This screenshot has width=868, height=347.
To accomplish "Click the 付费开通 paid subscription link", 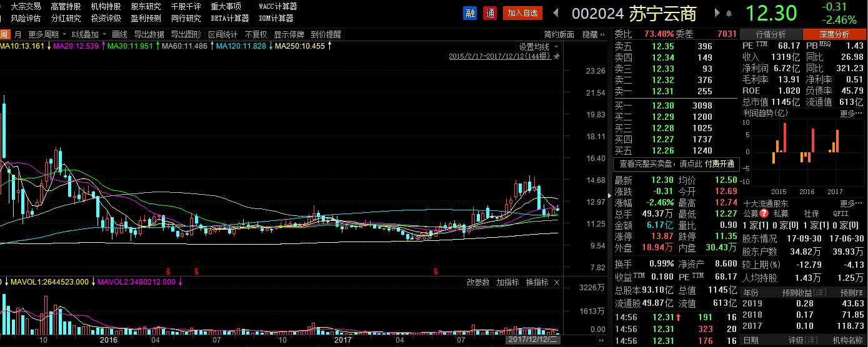I will (720, 164).
